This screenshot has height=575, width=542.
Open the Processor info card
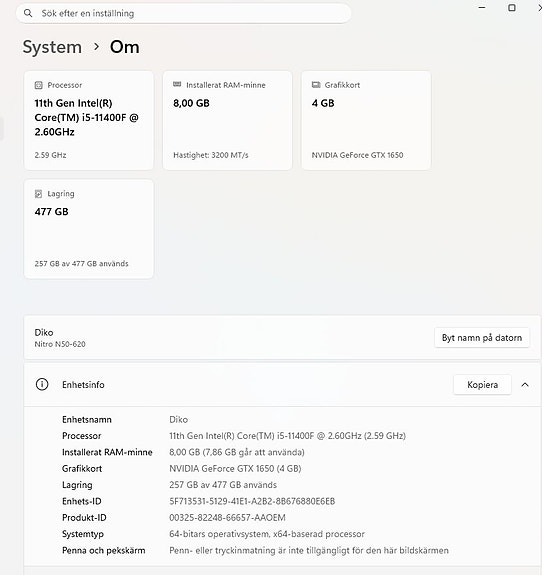89,120
